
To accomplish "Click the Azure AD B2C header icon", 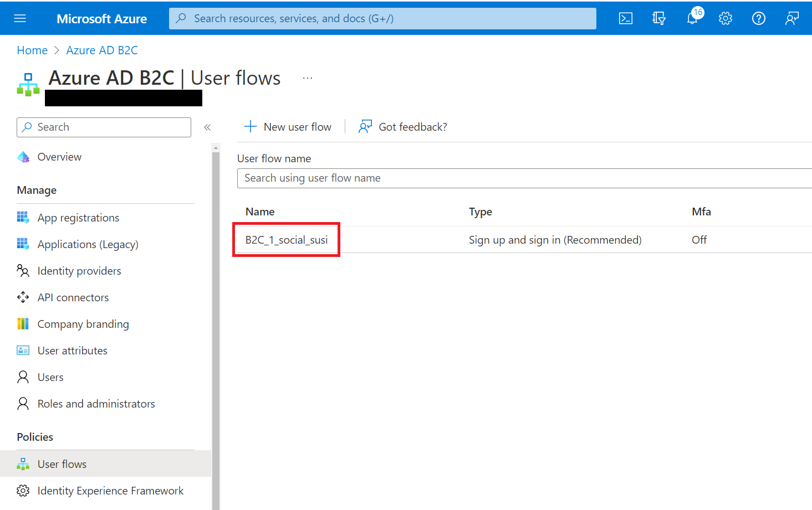I will click(28, 84).
